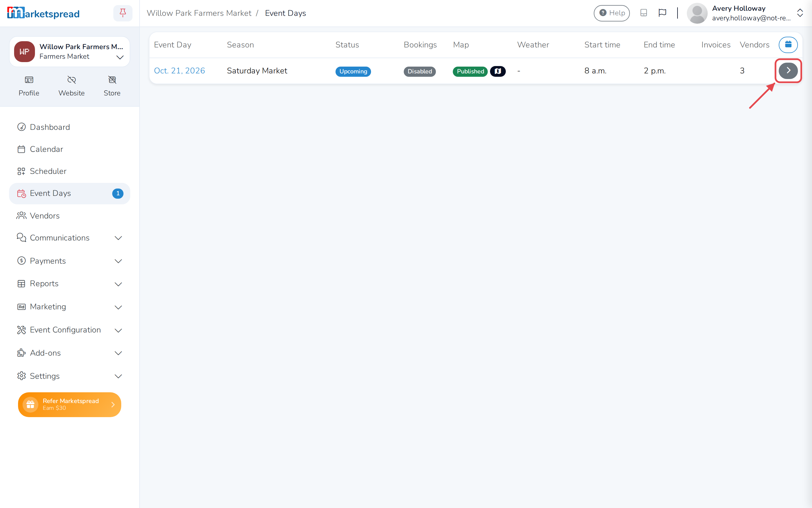Click the Weather column header
The image size is (812, 508).
[533, 45]
